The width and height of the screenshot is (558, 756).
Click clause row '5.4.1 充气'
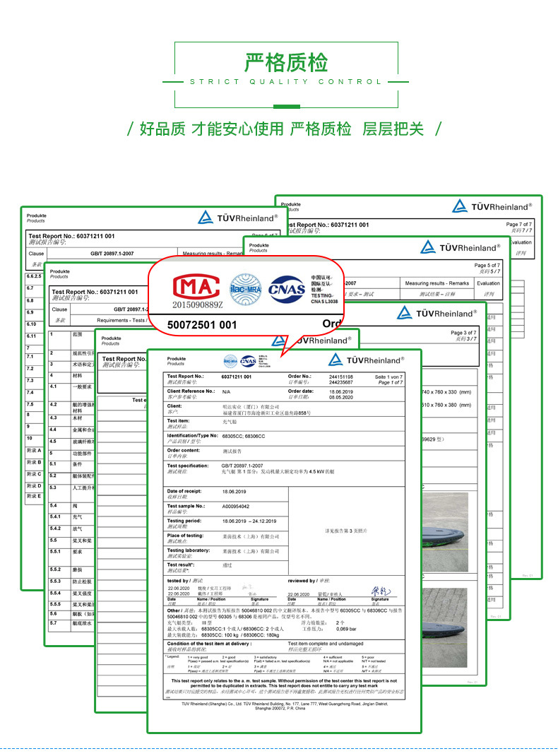[x=71, y=517]
